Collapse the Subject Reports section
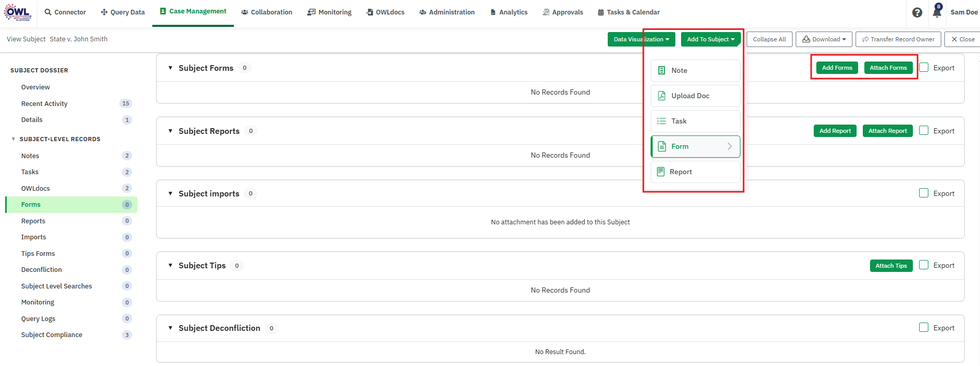The width and height of the screenshot is (980, 366). (170, 131)
